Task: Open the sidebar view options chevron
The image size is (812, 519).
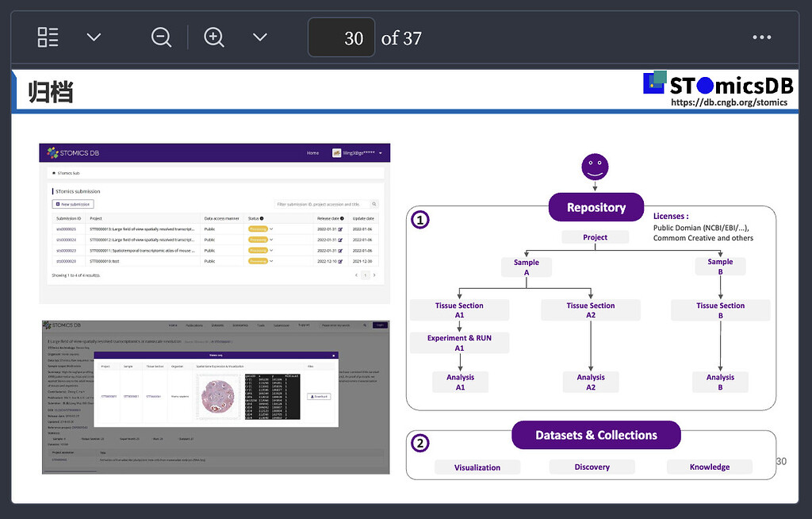Action: tap(94, 37)
